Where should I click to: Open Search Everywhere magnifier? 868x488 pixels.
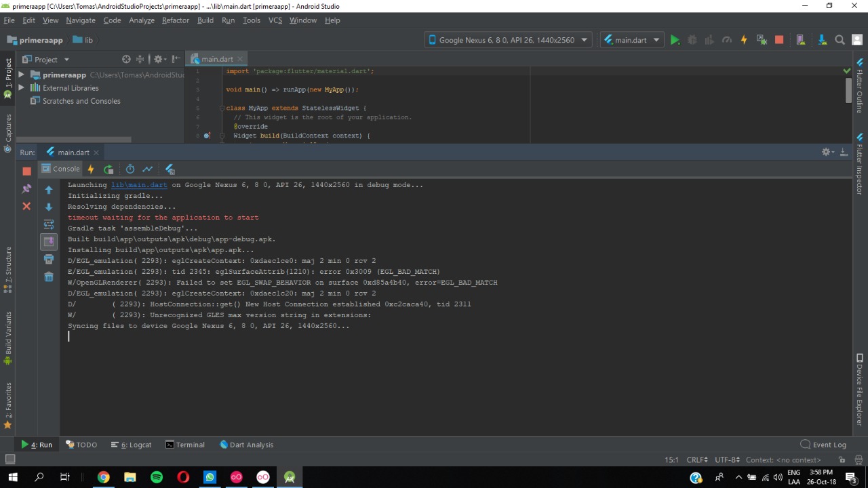pos(840,40)
